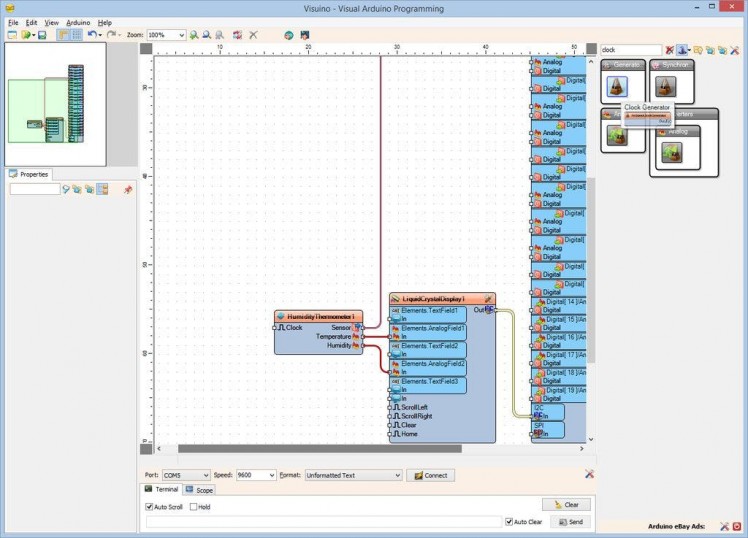Enable the Hold checkbox
This screenshot has width=748, height=538.
193,507
